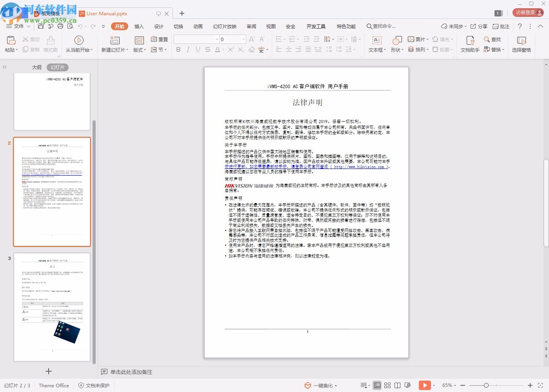Toggle bold formatting with the B icon
The width and height of the screenshot is (549, 392).
[x=178, y=49]
